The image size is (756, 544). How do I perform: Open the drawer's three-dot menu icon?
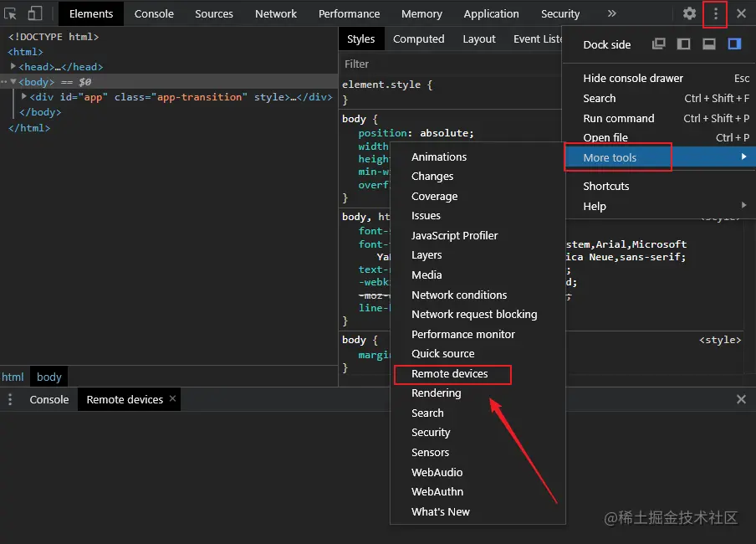[x=10, y=399]
